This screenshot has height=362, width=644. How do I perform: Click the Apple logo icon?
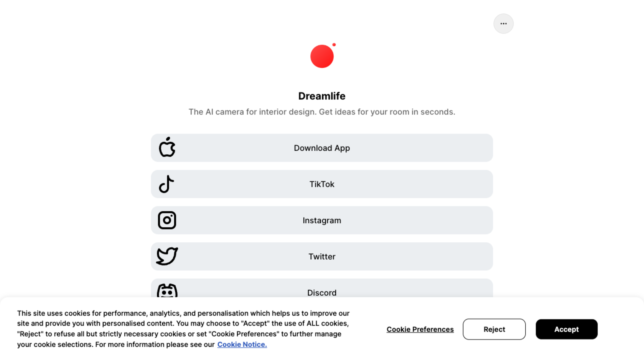[x=167, y=147]
